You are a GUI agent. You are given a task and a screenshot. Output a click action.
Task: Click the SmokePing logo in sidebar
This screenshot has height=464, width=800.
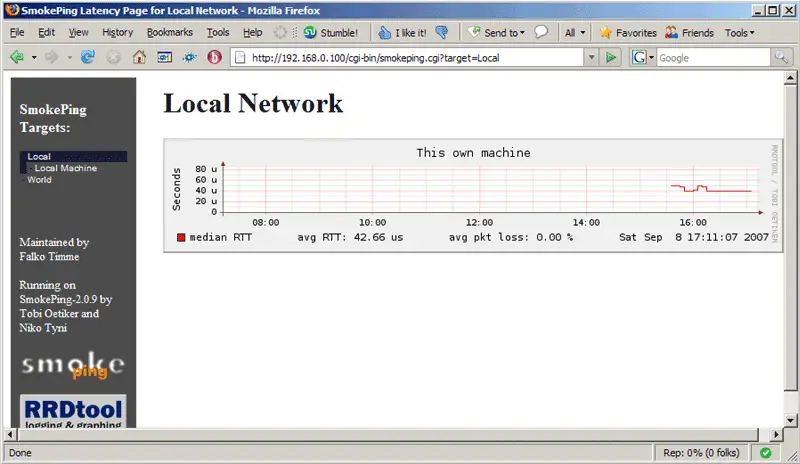click(x=73, y=366)
